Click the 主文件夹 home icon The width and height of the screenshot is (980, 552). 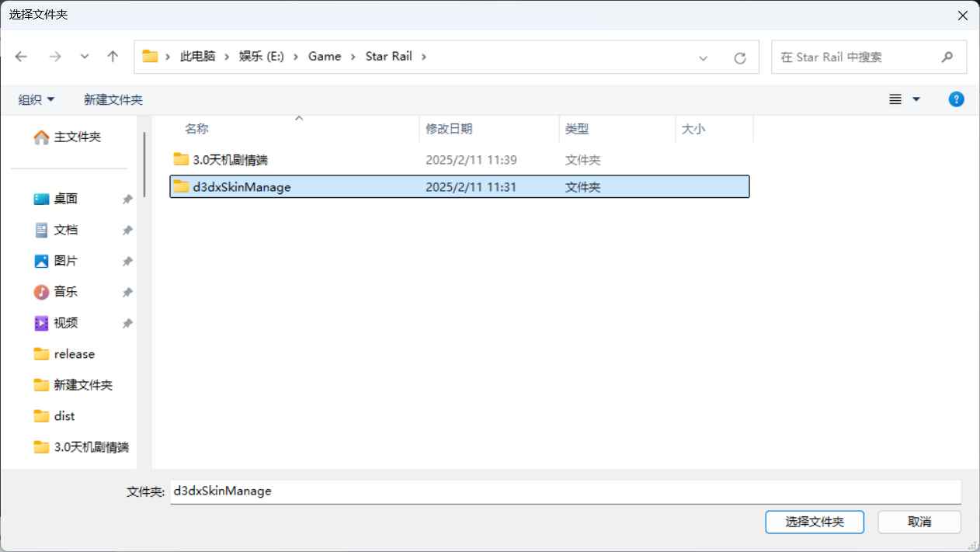tap(42, 137)
